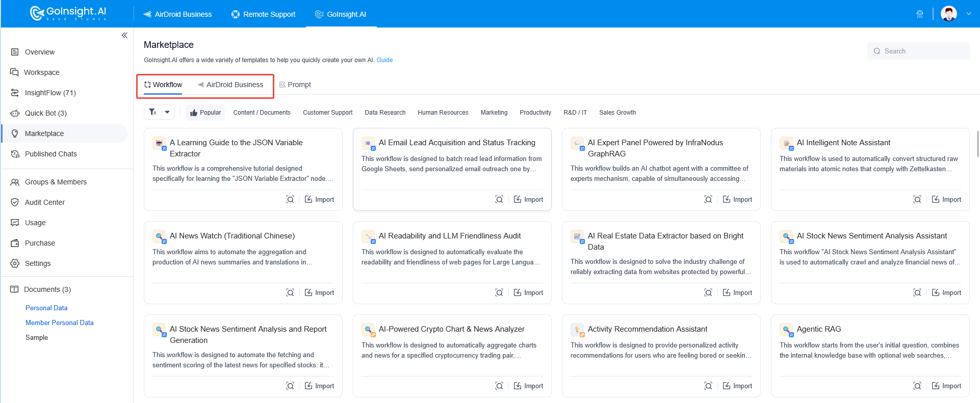
Task: Filter by Human Resources category
Action: click(443, 113)
